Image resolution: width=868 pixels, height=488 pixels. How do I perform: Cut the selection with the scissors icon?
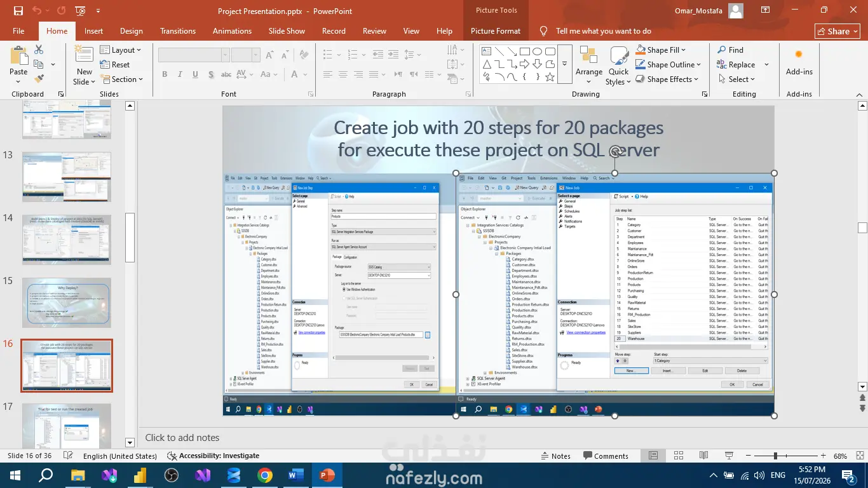[x=39, y=50]
